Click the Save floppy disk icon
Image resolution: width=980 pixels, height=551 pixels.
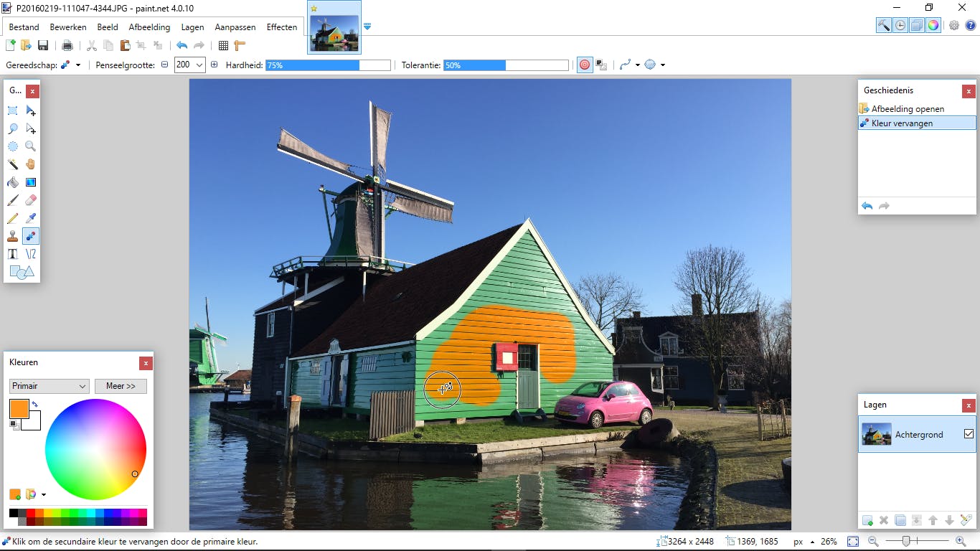click(x=43, y=46)
